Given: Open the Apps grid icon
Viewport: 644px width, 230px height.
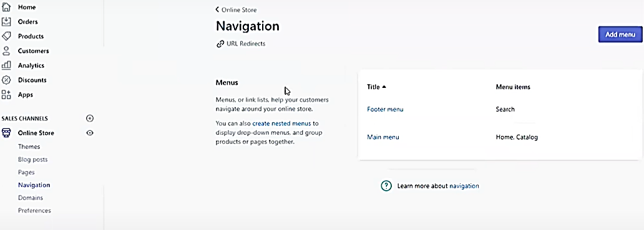Looking at the screenshot, I should point(6,95).
